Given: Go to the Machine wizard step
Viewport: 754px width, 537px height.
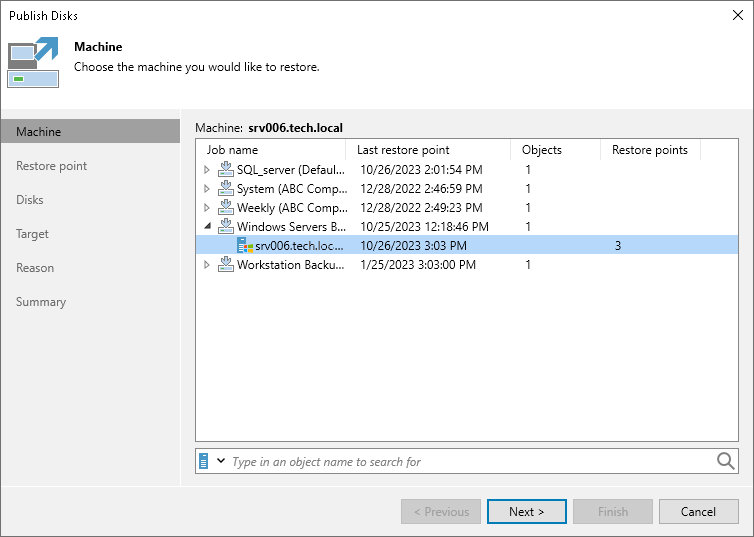Looking at the screenshot, I should [x=90, y=131].
